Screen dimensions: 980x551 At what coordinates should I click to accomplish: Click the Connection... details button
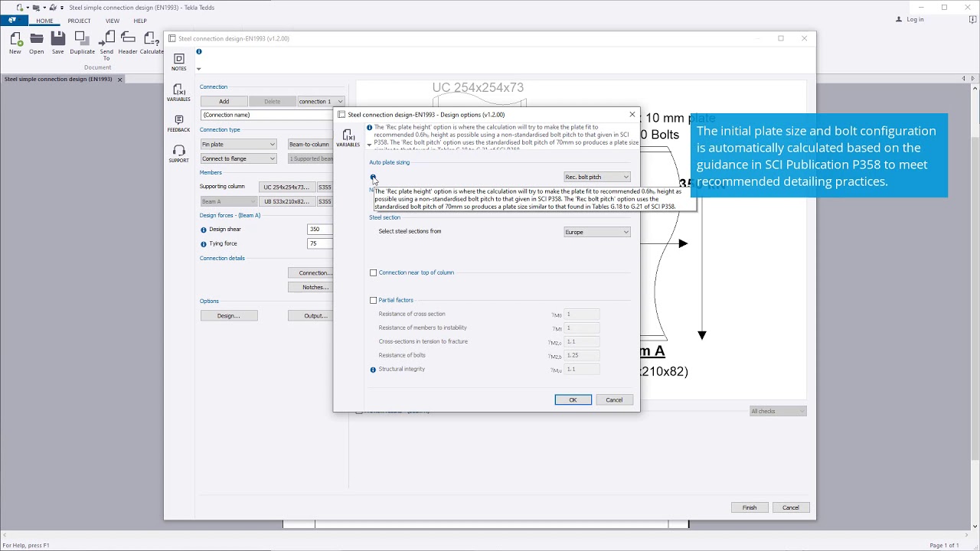311,273
